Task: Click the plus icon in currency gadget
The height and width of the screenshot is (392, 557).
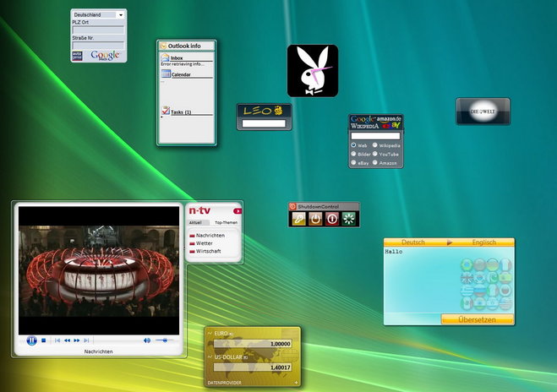Action: [x=296, y=383]
